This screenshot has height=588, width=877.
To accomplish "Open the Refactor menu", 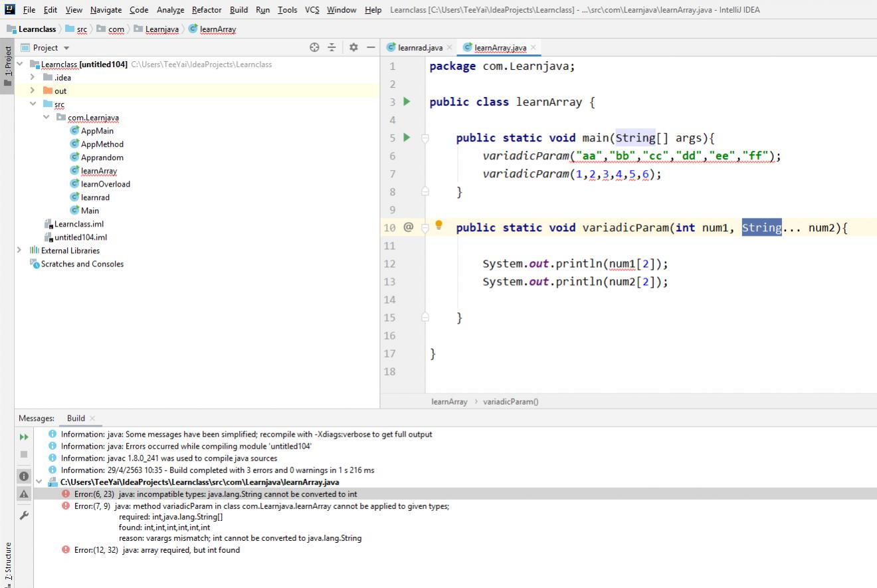I will 206,10.
